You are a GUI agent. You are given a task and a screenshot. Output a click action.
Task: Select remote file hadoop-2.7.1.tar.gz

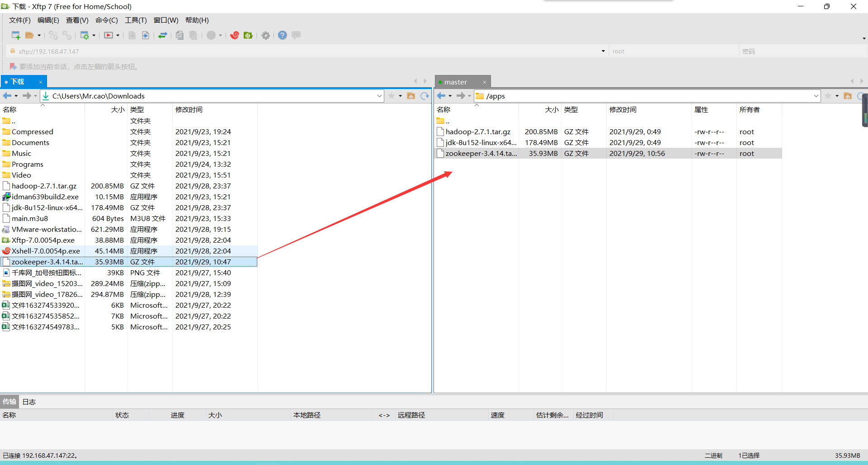tap(609, 132)
